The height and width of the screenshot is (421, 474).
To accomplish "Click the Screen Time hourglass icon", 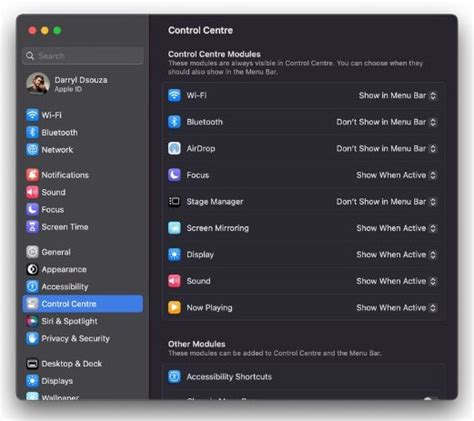I will [x=32, y=227].
